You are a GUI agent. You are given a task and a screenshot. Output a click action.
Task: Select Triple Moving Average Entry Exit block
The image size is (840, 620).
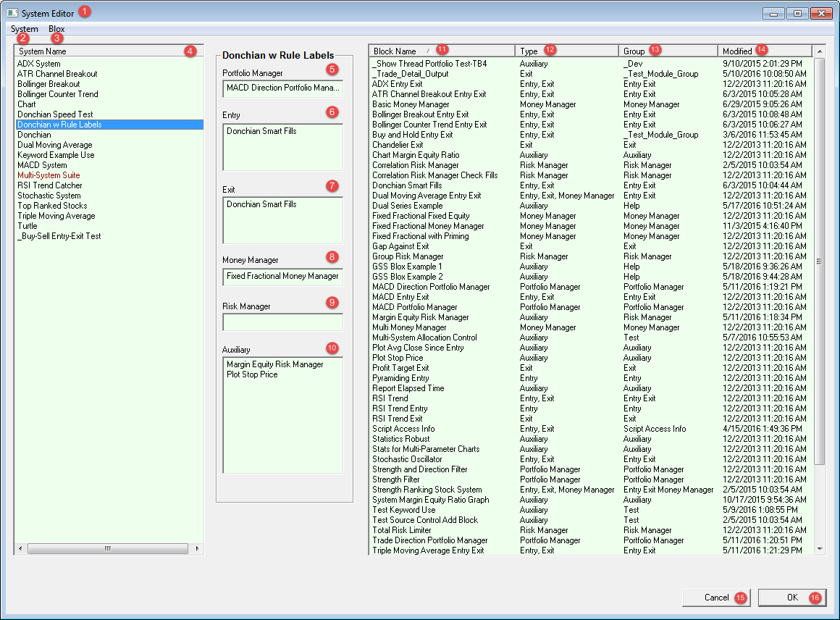coord(592,550)
